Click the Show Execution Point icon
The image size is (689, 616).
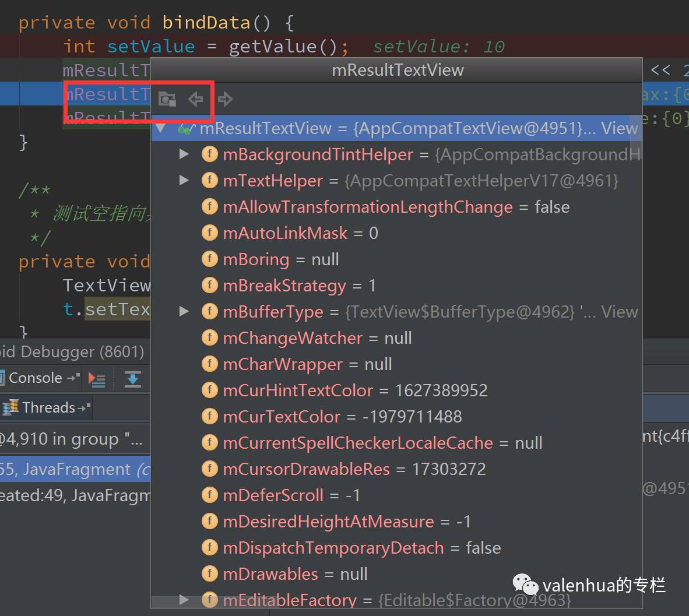(x=97, y=379)
